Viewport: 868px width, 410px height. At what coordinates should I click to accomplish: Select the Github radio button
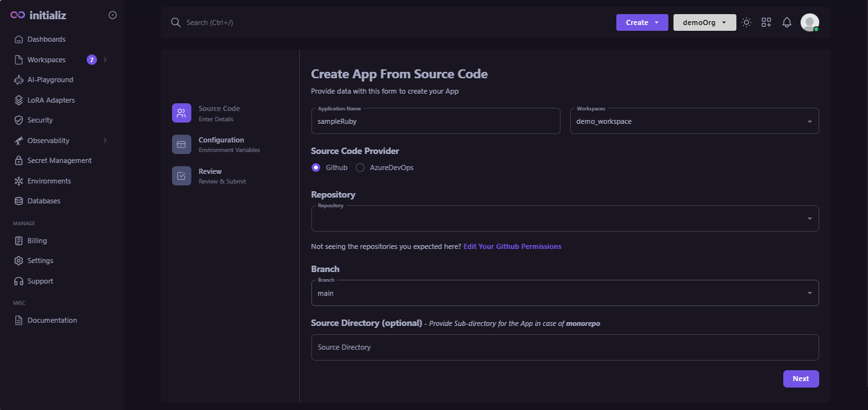(316, 167)
